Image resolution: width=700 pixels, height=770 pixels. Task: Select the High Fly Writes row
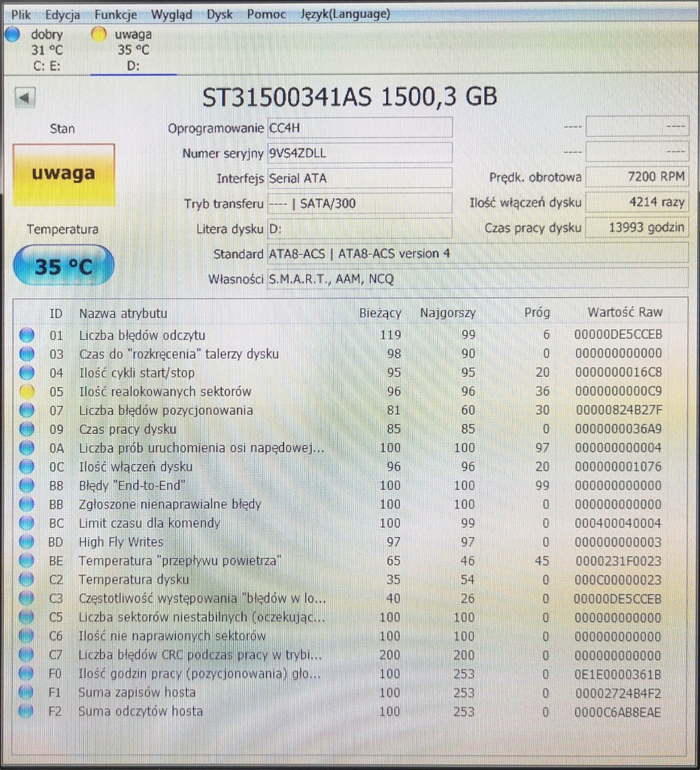pyautogui.click(x=350, y=541)
